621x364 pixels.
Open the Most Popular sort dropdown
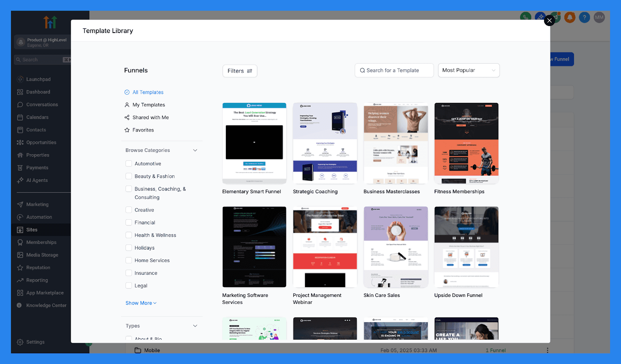point(468,70)
